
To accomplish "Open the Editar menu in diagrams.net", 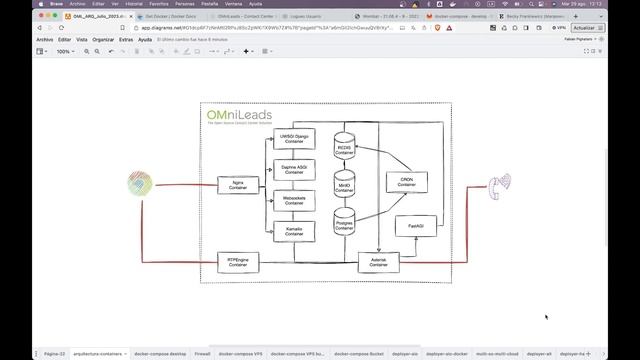I will [x=64, y=40].
